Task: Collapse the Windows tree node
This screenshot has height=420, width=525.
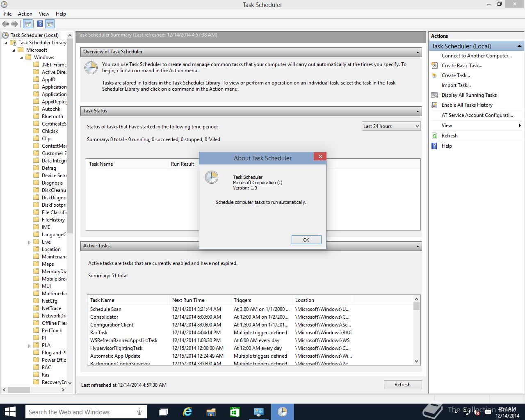Action: pos(21,57)
